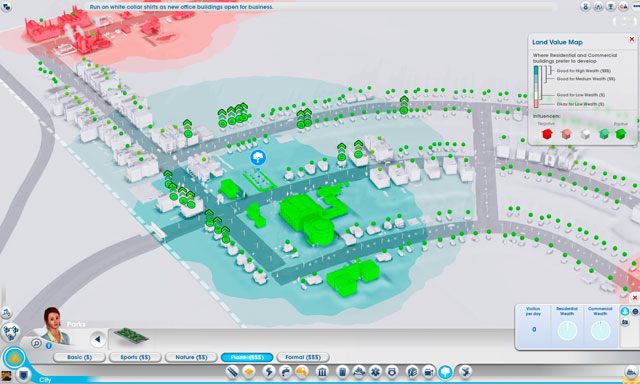Click the Zones icon in toolbar
This screenshot has height=384, width=640.
249,372
